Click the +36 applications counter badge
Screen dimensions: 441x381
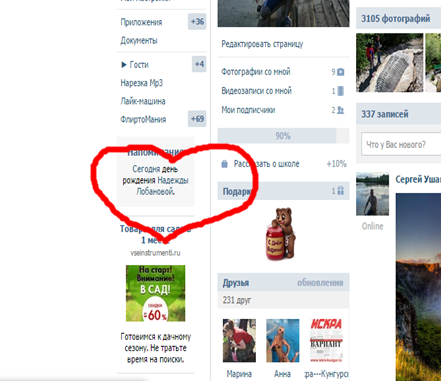(x=197, y=22)
